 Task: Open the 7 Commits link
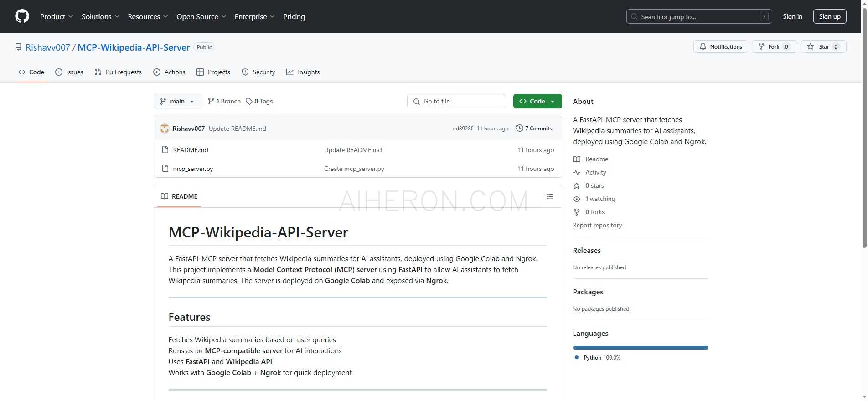coord(534,129)
